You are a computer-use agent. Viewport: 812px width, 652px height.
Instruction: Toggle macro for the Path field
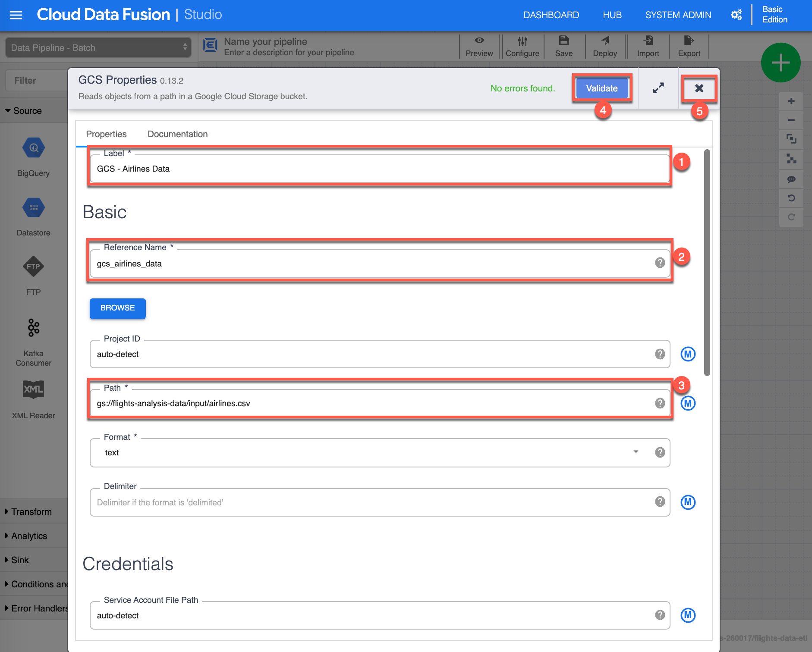pos(688,403)
